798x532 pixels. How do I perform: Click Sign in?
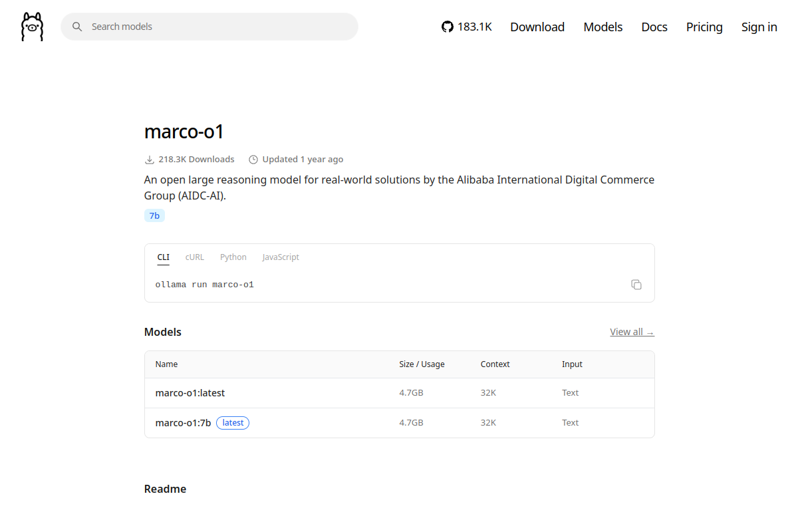pos(759,27)
